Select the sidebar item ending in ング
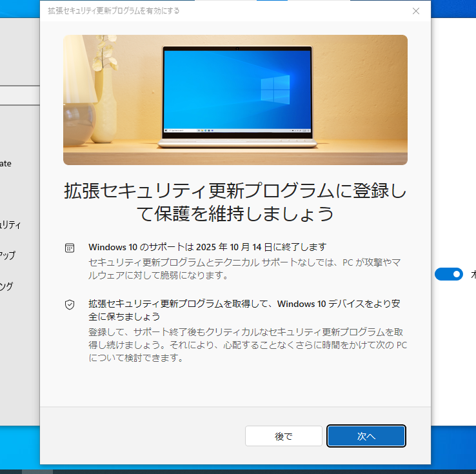476x474 pixels. 6,286
